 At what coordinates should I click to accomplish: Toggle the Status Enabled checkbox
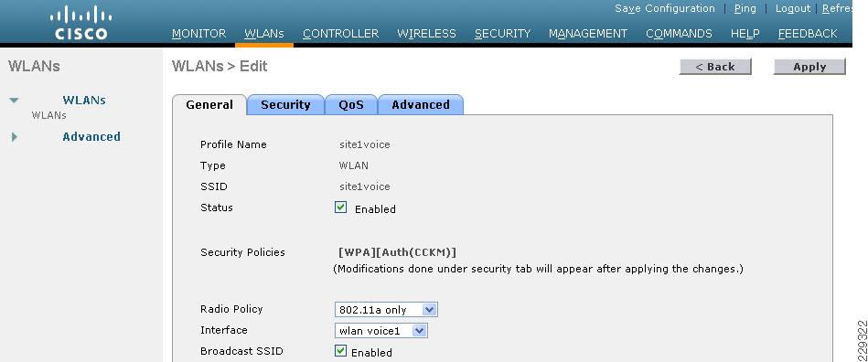click(x=340, y=208)
